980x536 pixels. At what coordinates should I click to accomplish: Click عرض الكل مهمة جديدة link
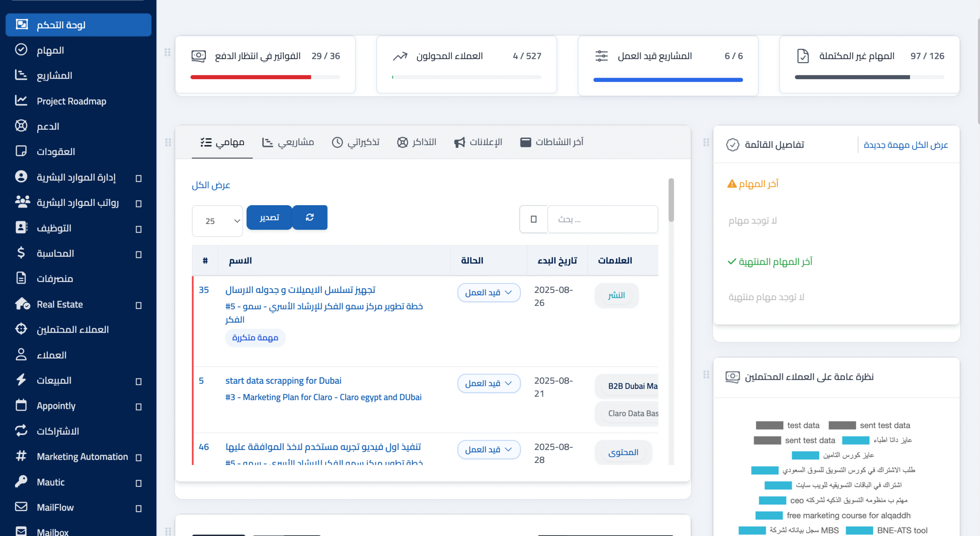point(906,145)
